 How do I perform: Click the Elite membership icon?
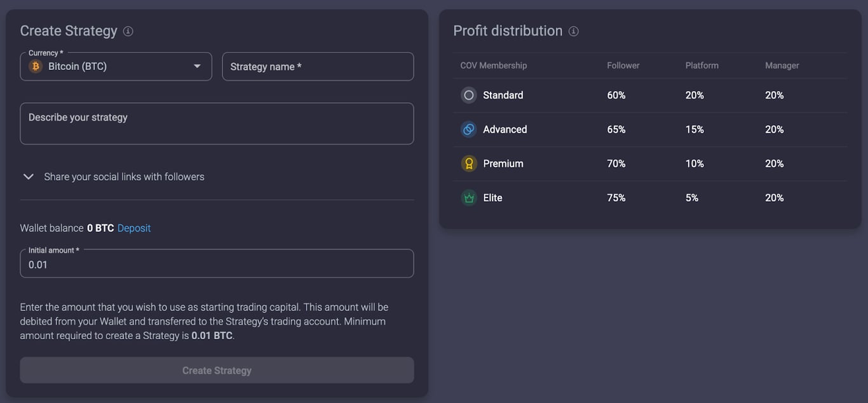click(x=468, y=197)
